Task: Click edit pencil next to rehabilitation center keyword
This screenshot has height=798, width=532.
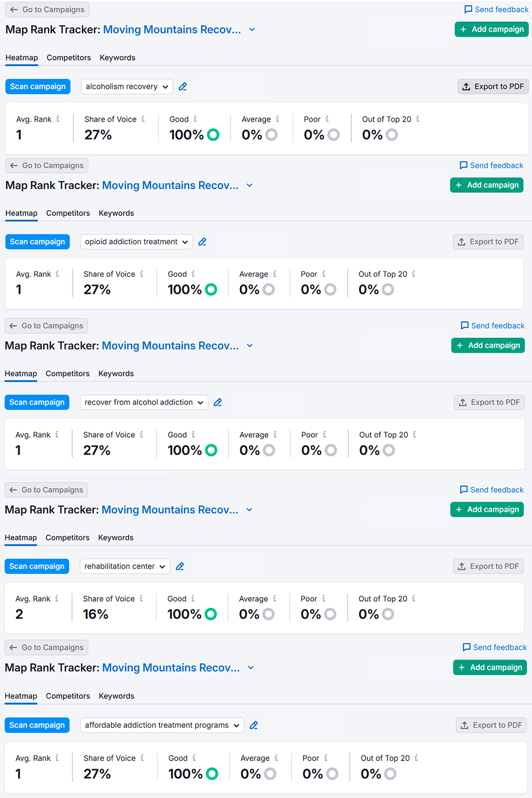Action: coord(180,566)
